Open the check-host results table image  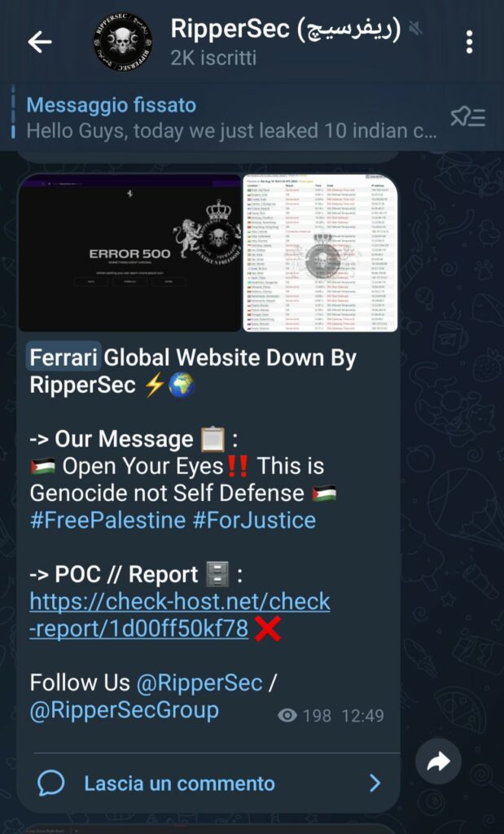[x=321, y=253]
